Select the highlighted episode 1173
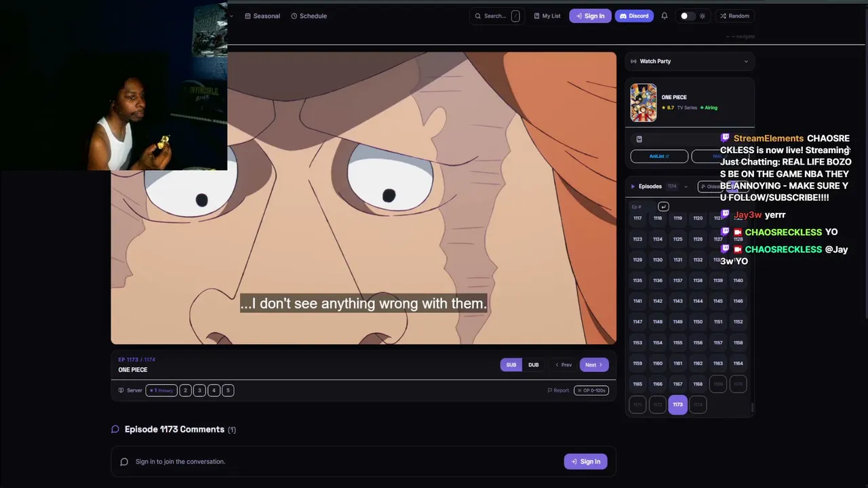 [677, 405]
